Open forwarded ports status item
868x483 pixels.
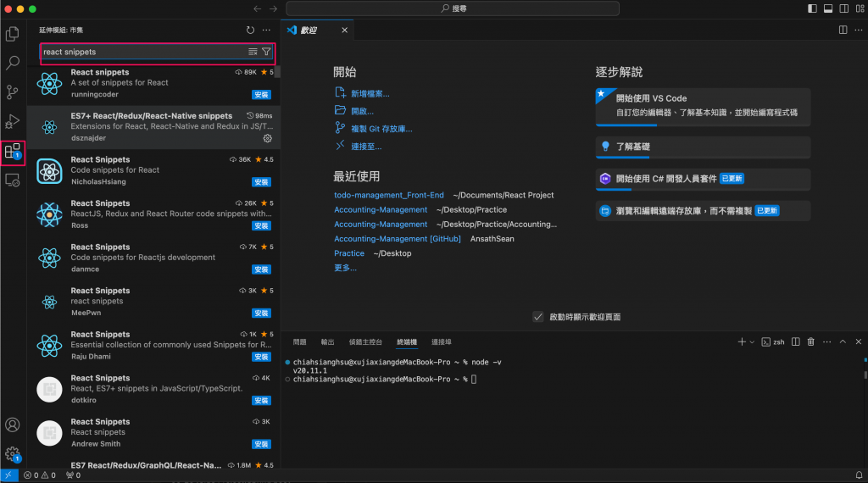(x=73, y=475)
